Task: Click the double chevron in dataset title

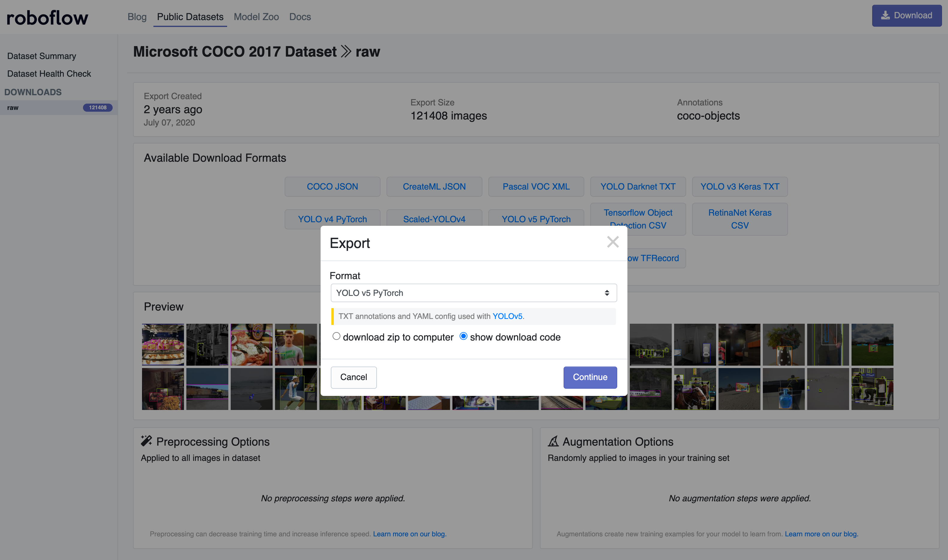Action: tap(346, 51)
